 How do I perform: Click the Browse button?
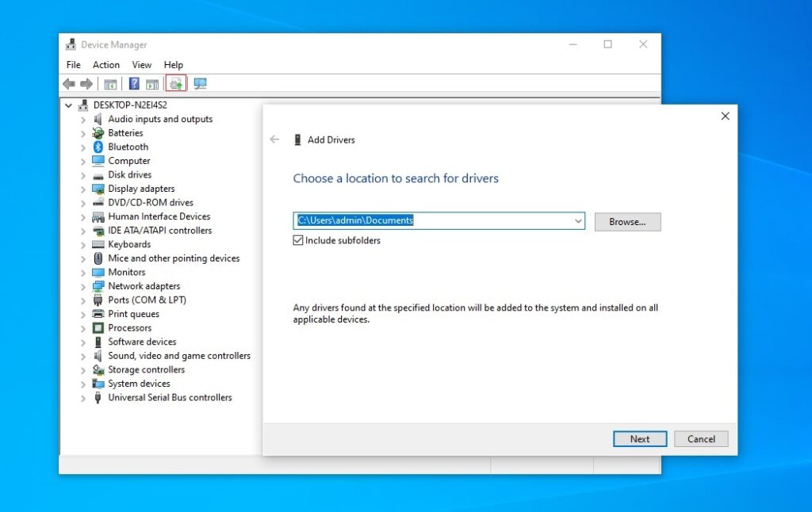click(627, 221)
